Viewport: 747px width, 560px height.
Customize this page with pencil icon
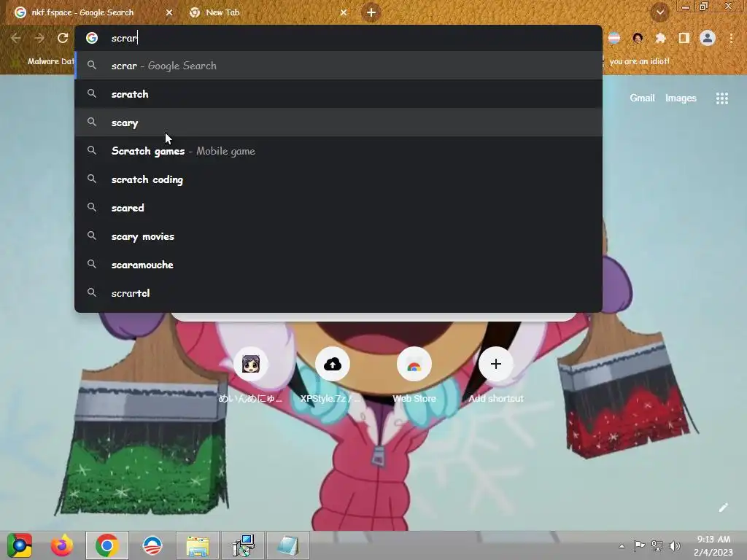point(723,507)
